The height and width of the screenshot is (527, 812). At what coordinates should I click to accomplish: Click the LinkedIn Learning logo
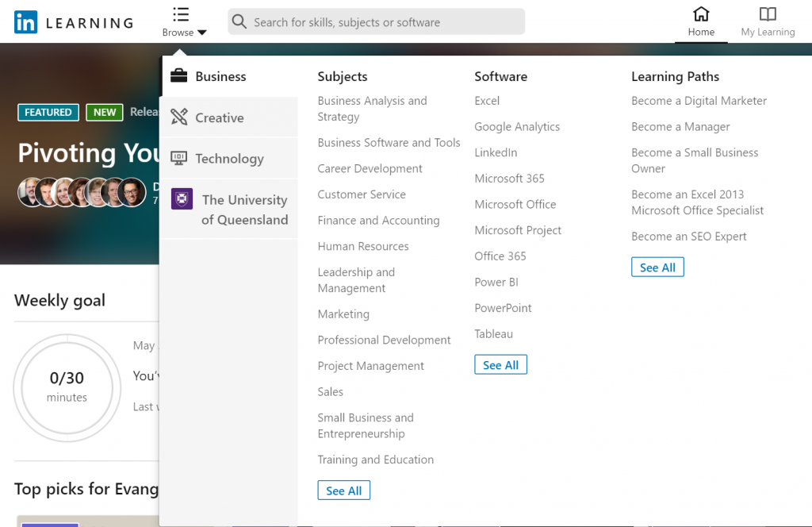tap(71, 21)
